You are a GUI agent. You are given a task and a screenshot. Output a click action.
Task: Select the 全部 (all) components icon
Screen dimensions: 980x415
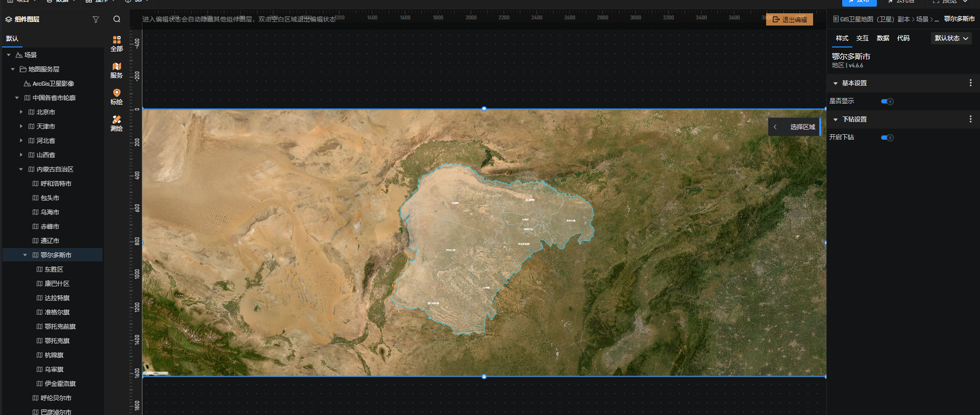tap(116, 43)
